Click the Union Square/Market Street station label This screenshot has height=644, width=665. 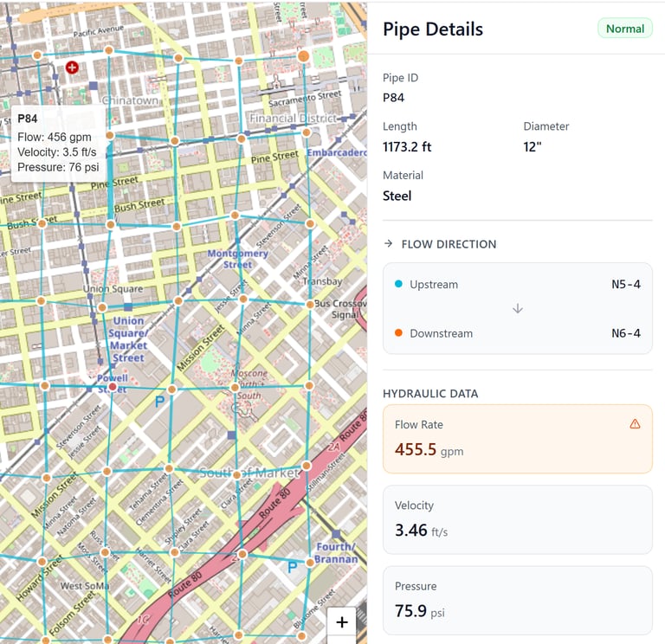coord(129,339)
